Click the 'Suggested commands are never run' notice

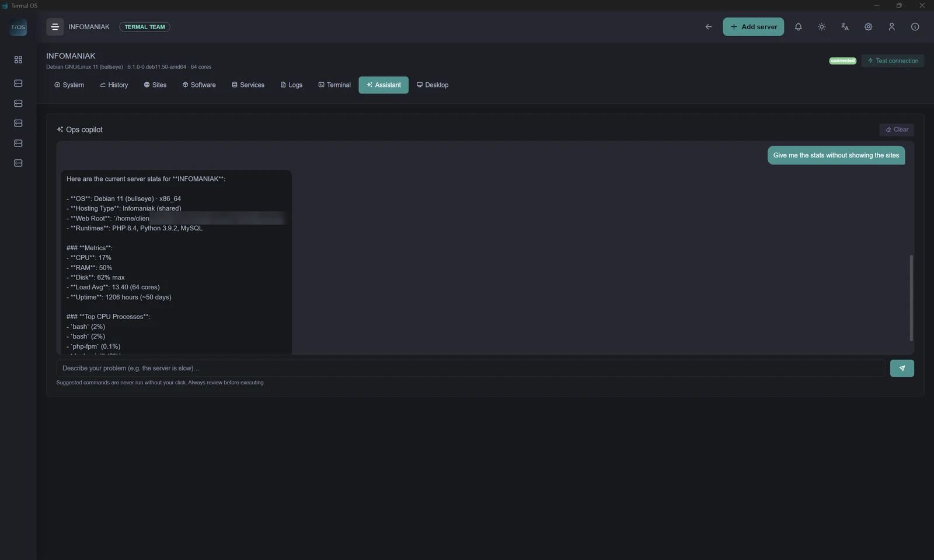point(161,383)
